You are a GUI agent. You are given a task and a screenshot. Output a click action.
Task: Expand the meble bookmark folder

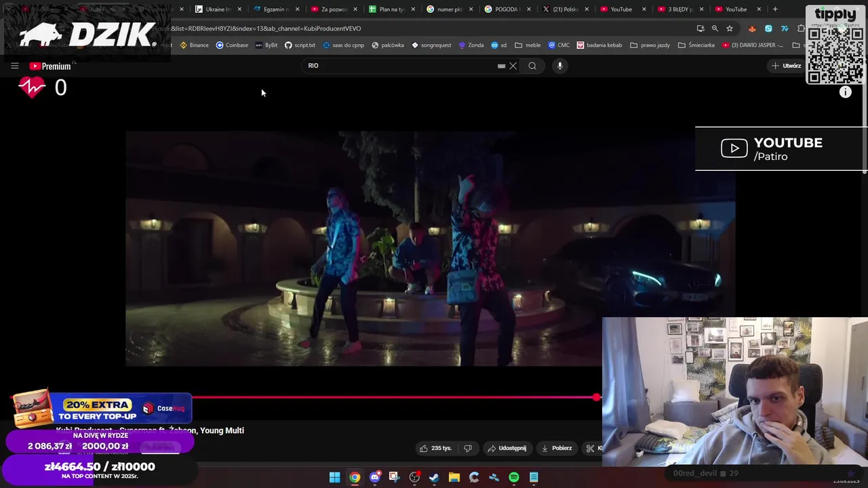click(528, 45)
